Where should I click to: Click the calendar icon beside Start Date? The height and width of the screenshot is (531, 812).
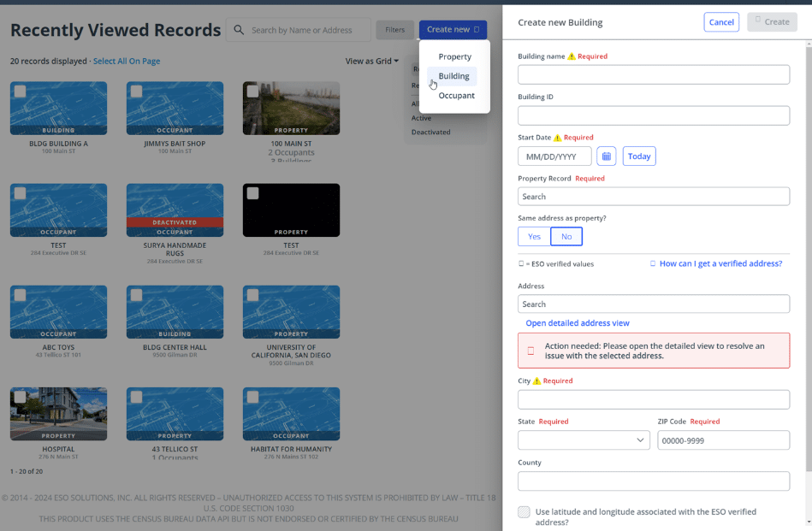click(606, 156)
